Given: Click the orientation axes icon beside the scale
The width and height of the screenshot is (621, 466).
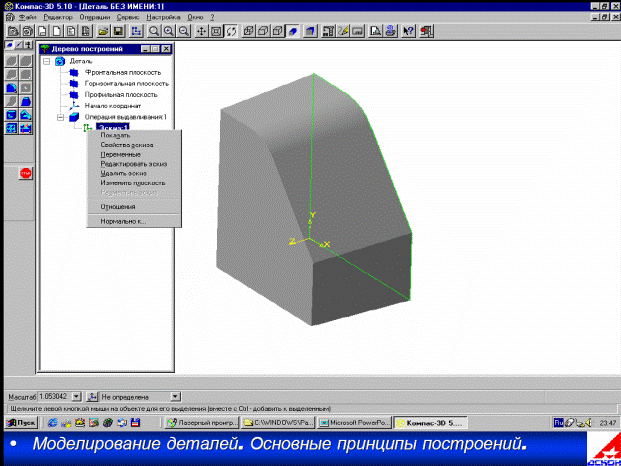Looking at the screenshot, I should coord(92,396).
